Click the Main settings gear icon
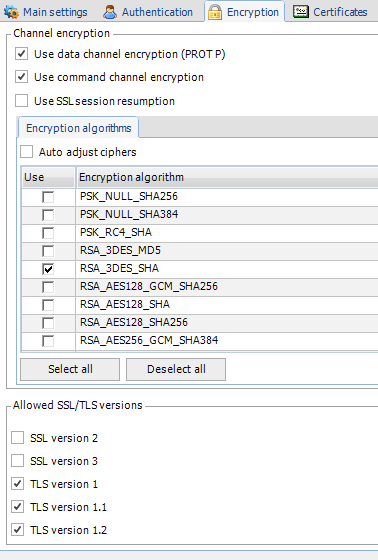This screenshot has width=378, height=560. 11,12
